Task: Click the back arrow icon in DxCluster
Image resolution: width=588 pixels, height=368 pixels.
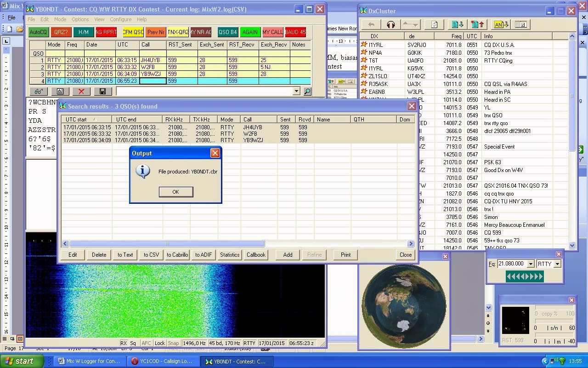Action: 371,25
